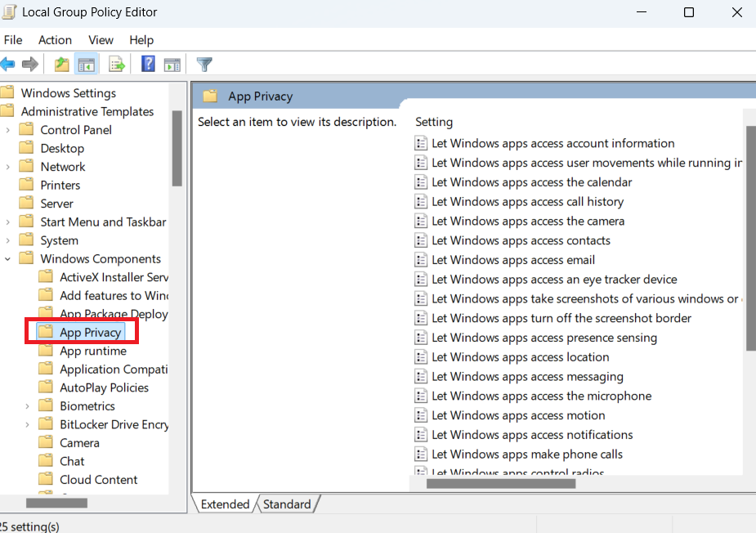
Task: Click the tree pane horizontal scrollbar thumb
Action: 56,503
